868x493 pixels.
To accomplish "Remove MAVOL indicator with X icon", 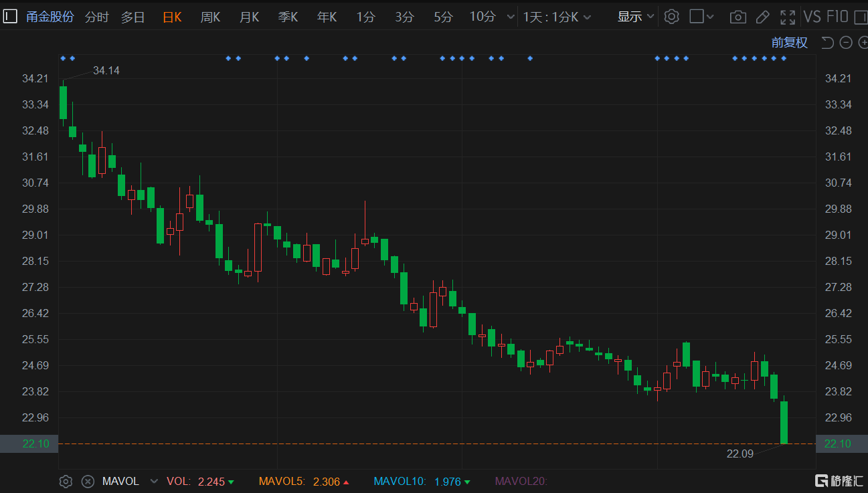I will tap(88, 481).
